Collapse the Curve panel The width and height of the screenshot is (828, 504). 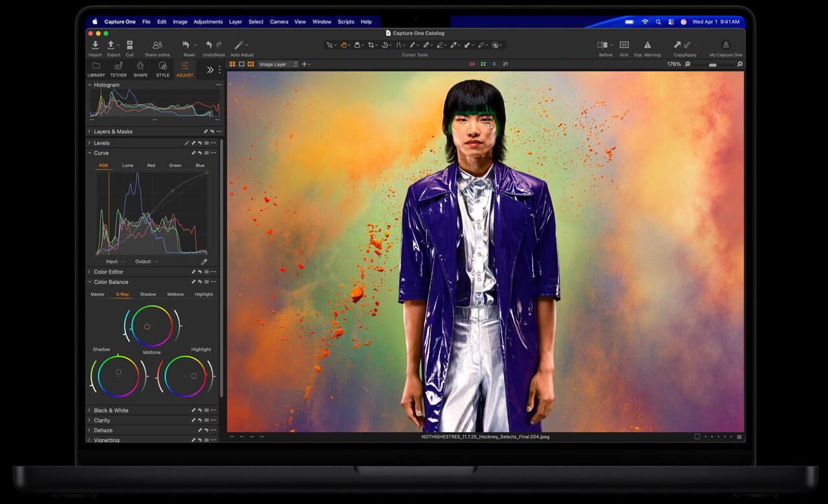89,153
